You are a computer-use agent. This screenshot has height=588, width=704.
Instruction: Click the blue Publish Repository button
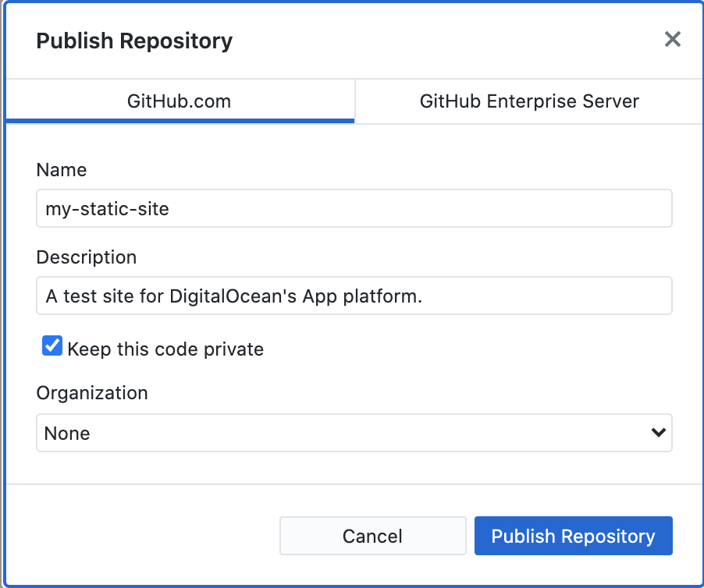[x=573, y=536]
